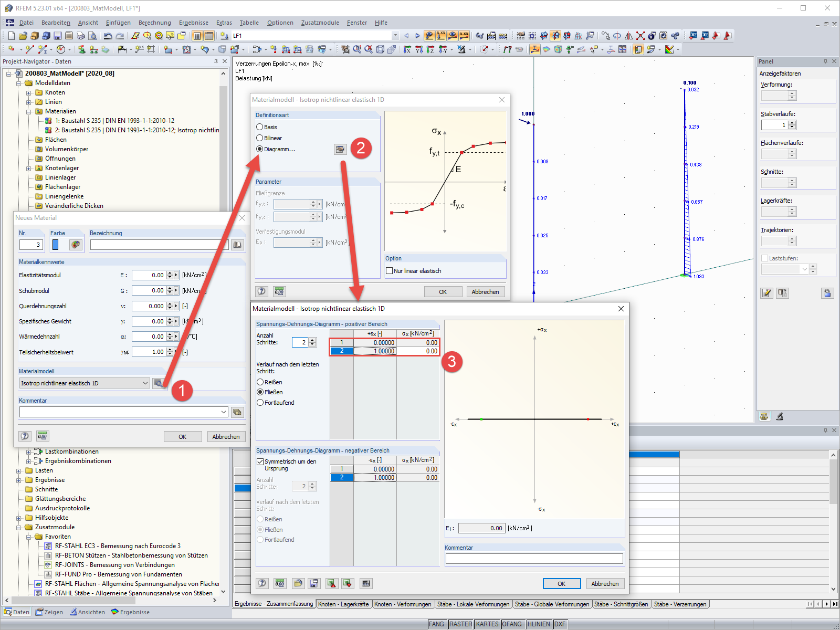
Task: Redo the action with toolbar arrow
Action: point(120,36)
